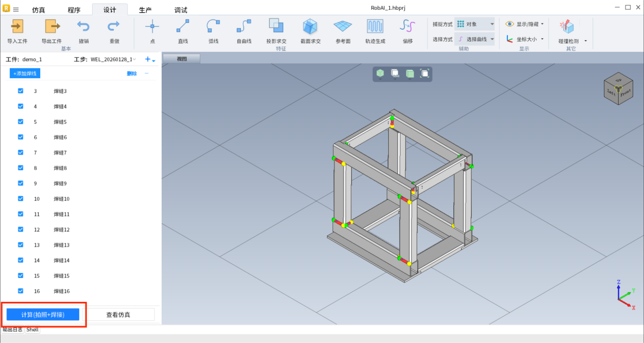The width and height of the screenshot is (644, 343).
Task: Click the Undo (撤销) icon
Action: click(x=83, y=26)
